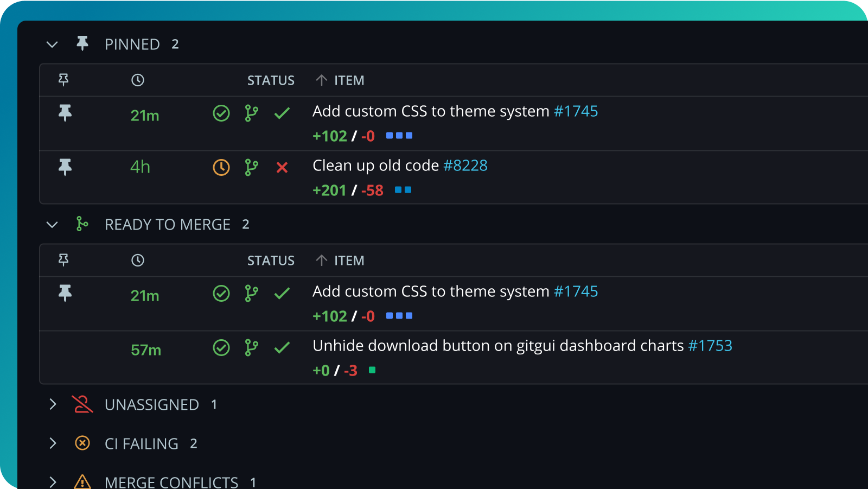The width and height of the screenshot is (868, 489).
Task: Collapse the PINNED section
Action: [x=52, y=43]
